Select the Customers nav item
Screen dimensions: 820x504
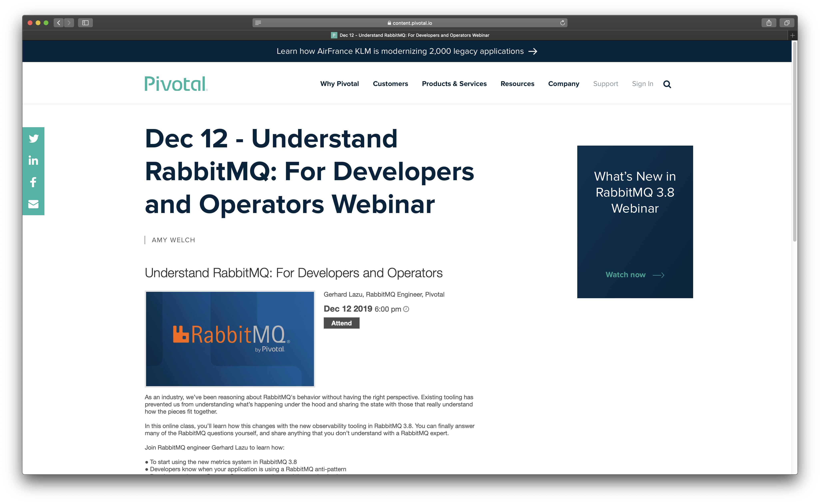(390, 84)
